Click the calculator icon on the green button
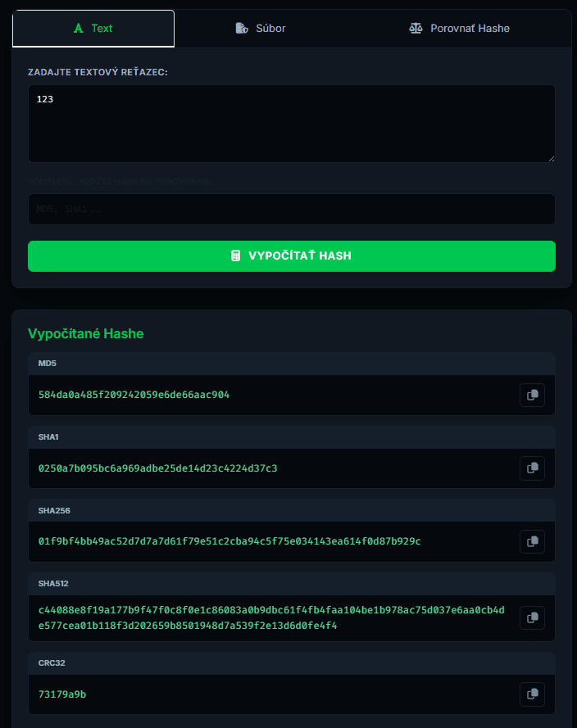The height and width of the screenshot is (728, 577). coord(236,255)
